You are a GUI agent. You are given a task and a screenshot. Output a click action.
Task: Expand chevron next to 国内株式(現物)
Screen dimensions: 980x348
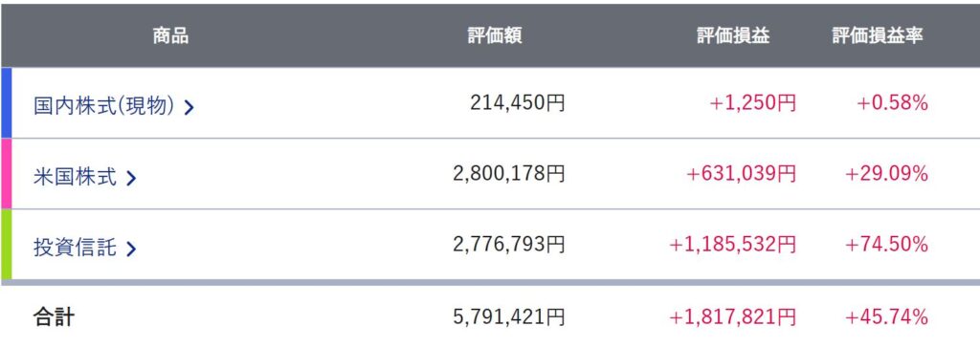pyautogui.click(x=189, y=108)
